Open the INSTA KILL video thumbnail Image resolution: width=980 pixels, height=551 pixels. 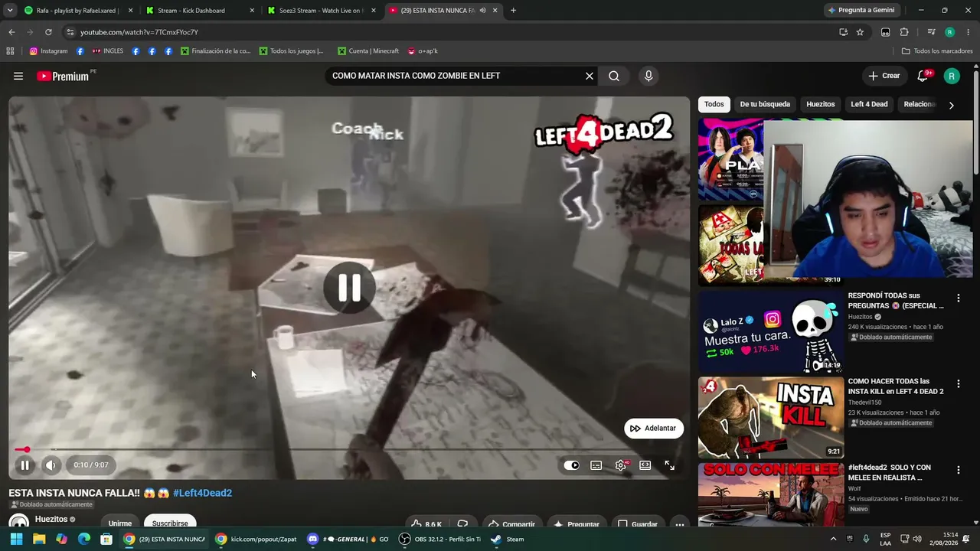pos(771,418)
